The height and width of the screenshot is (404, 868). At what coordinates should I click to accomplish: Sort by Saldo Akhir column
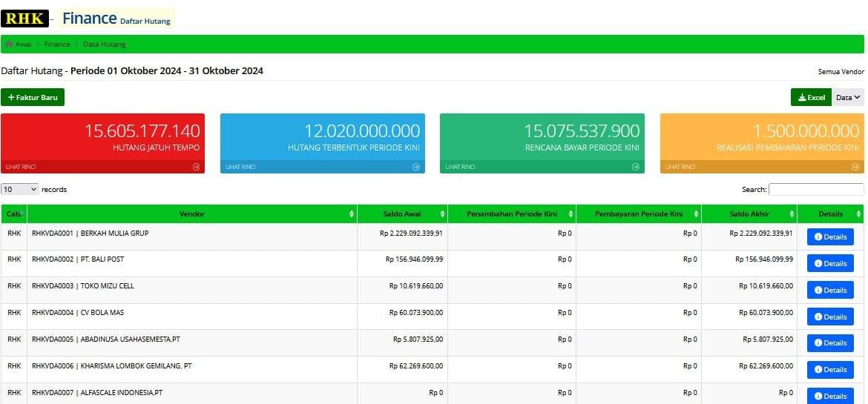748,214
